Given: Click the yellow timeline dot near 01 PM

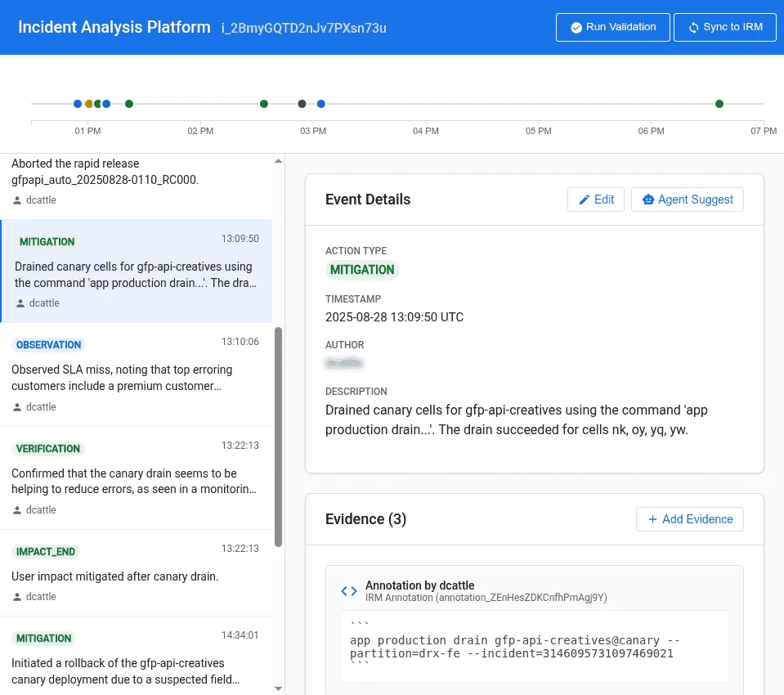Looking at the screenshot, I should click(x=89, y=104).
